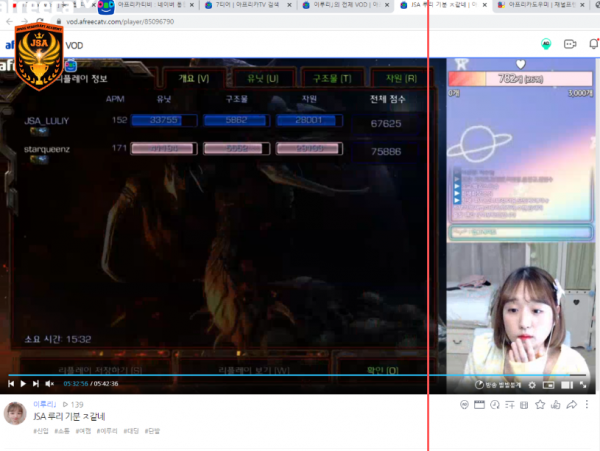Open the player settings gear

point(532,385)
